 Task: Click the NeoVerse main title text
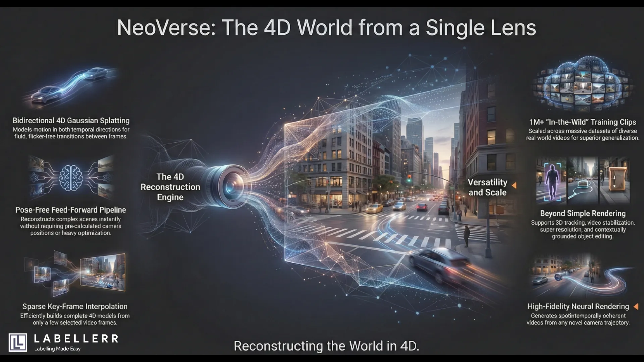(x=326, y=27)
